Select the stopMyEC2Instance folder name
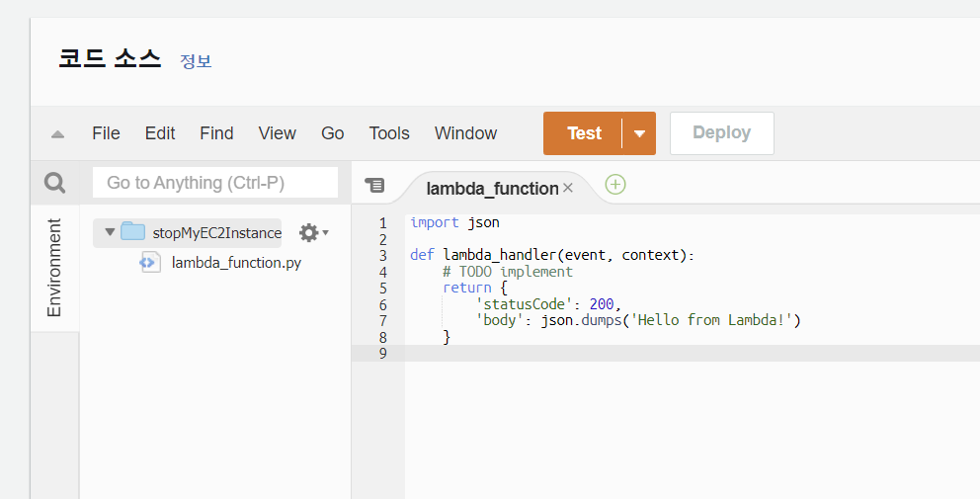The height and width of the screenshot is (499, 980). point(217,233)
